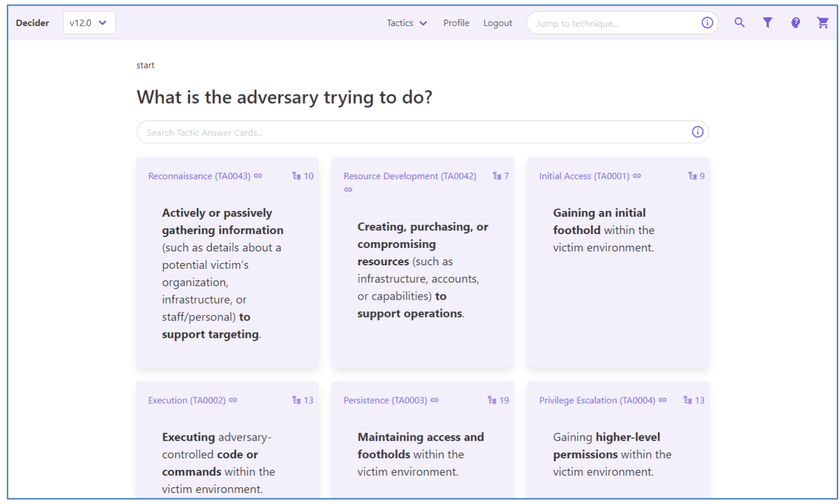Click the start breadcrumb
Image resolution: width=840 pixels, height=504 pixels.
[x=145, y=65]
